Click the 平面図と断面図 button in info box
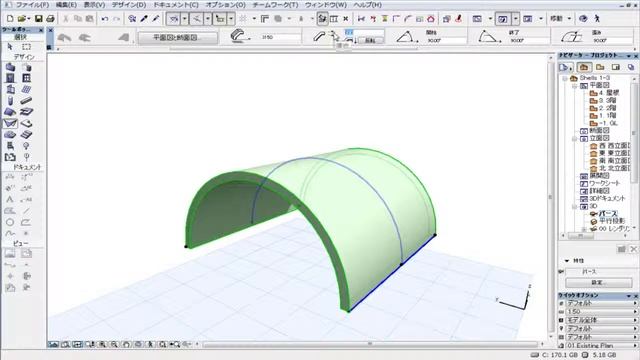The width and height of the screenshot is (640, 360). (x=178, y=38)
